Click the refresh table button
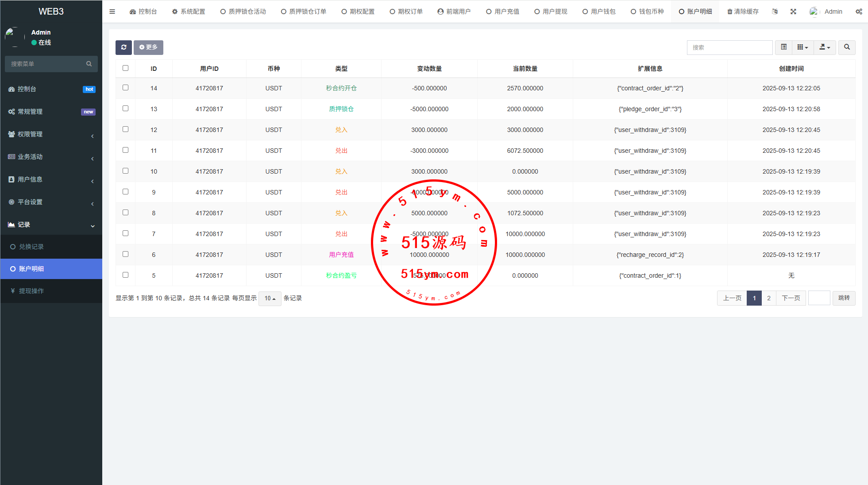The height and width of the screenshot is (485, 868). 123,47
